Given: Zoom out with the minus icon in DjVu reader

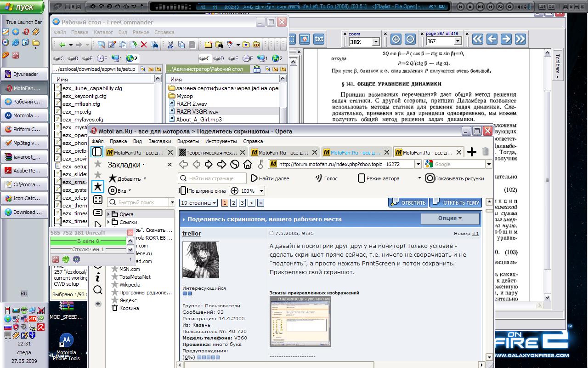Looking at the screenshot, I should tap(410, 39).
